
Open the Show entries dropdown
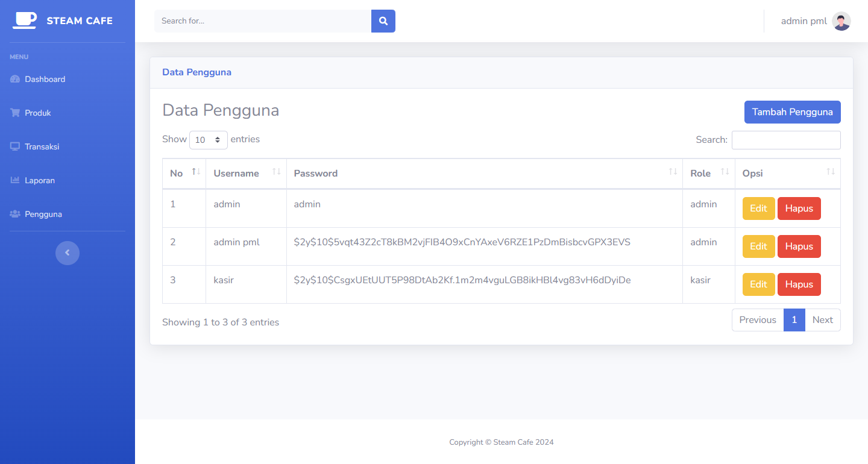209,140
